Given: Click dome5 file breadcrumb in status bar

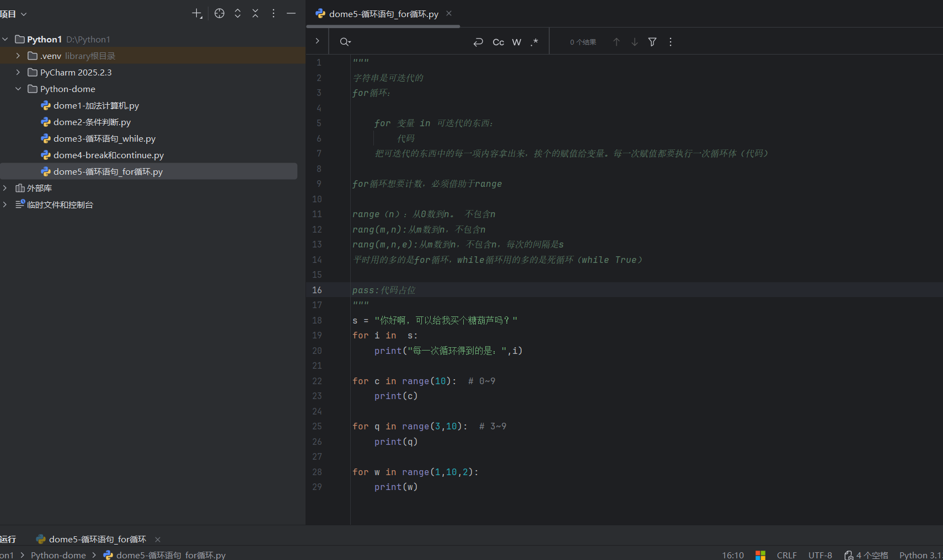Looking at the screenshot, I should coord(165,555).
